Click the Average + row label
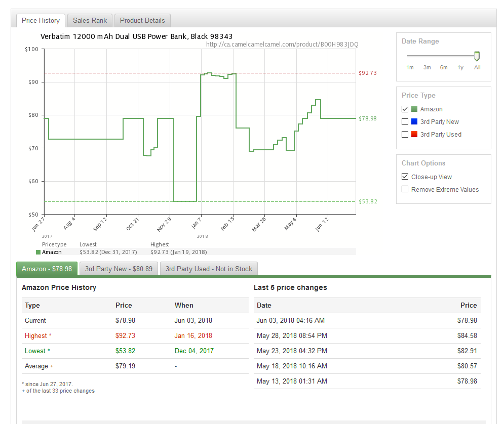The height and width of the screenshot is (424, 504). 39,366
